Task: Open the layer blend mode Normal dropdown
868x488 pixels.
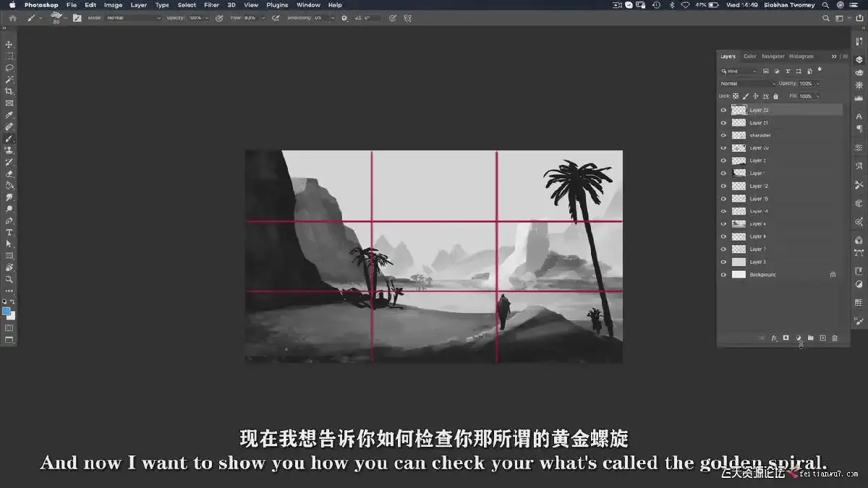Action: pos(748,84)
